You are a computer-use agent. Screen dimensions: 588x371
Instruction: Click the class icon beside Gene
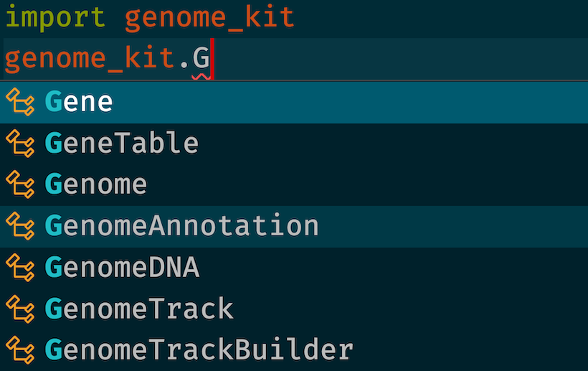[20, 102]
